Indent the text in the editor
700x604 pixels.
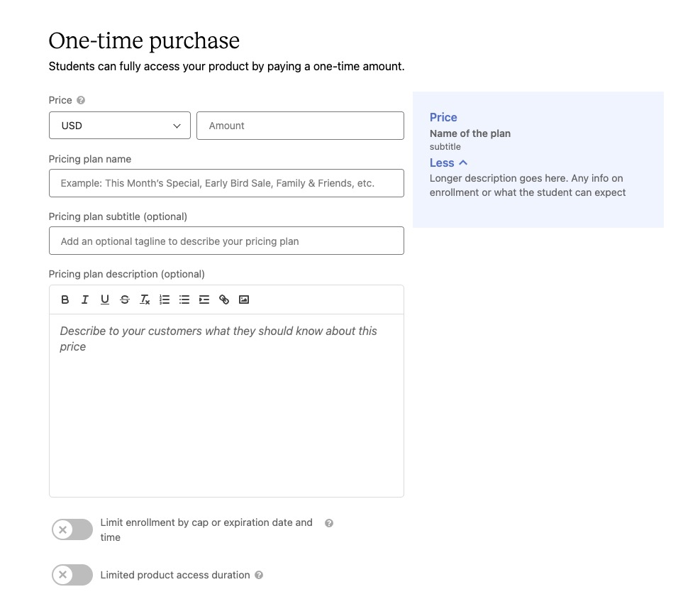(204, 300)
